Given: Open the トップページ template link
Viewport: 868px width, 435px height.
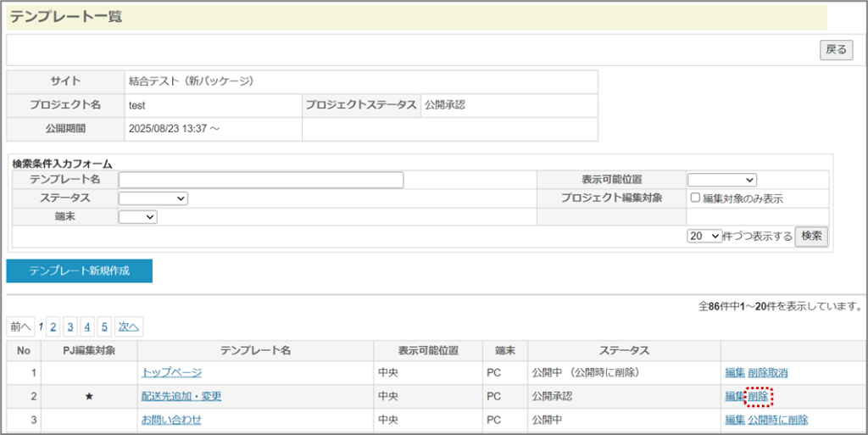Looking at the screenshot, I should click(171, 372).
